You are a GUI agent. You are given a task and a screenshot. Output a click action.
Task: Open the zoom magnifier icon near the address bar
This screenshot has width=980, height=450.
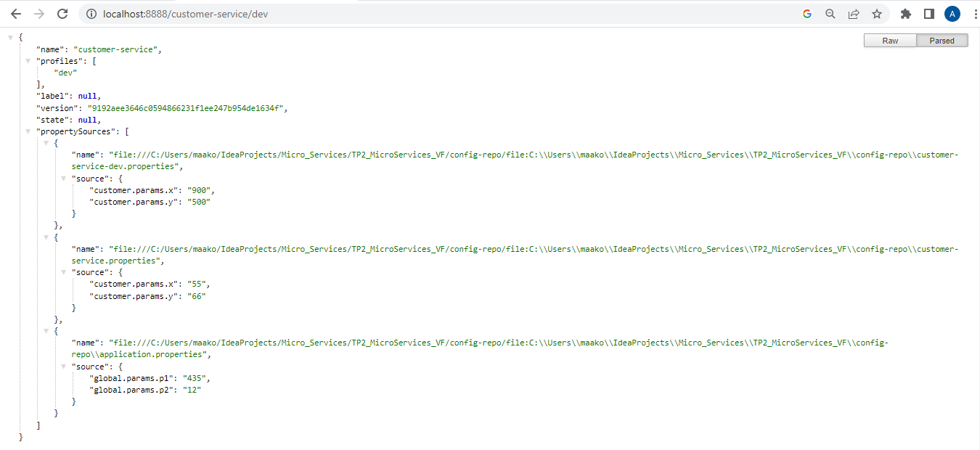click(830, 13)
